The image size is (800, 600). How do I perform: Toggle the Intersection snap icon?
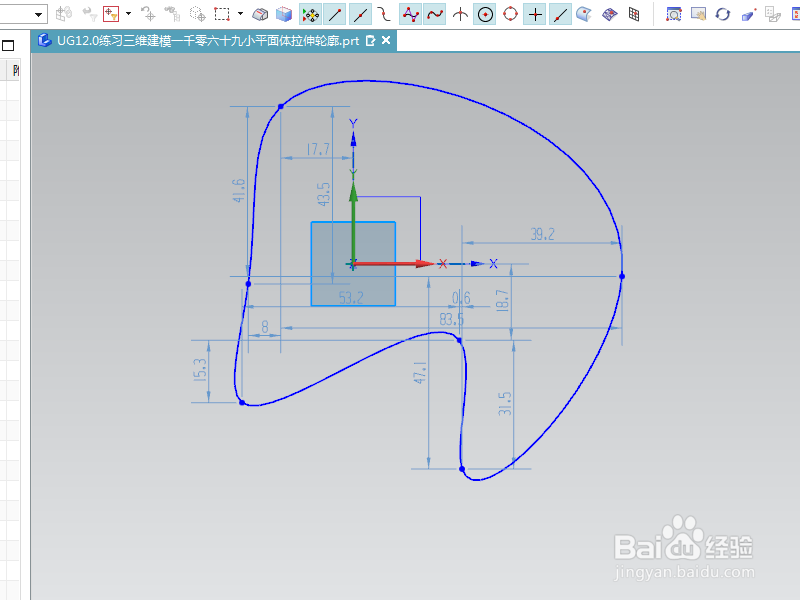tap(460, 14)
